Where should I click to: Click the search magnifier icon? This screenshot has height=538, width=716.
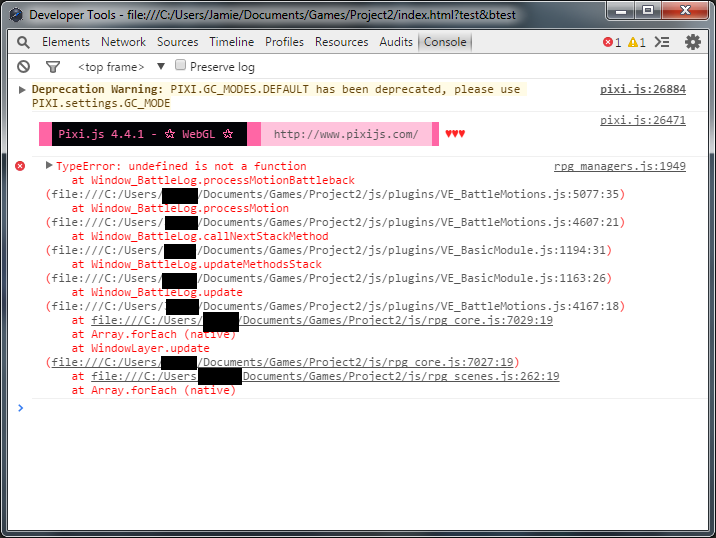click(23, 42)
